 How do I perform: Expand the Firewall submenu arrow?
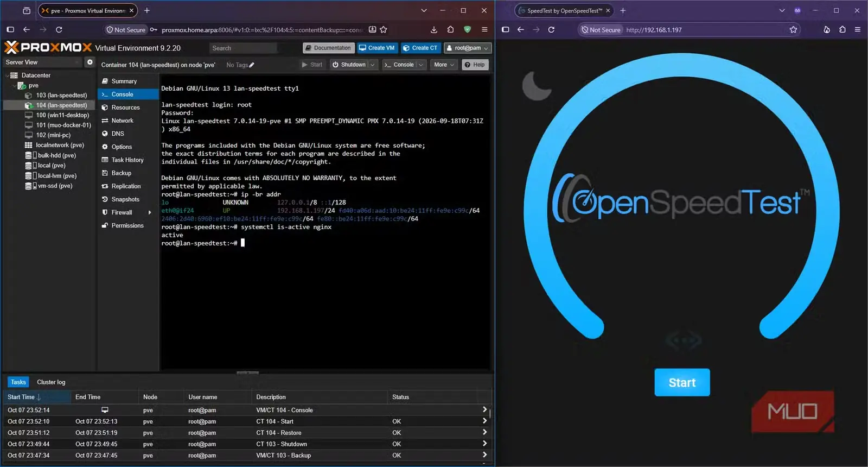pos(150,212)
